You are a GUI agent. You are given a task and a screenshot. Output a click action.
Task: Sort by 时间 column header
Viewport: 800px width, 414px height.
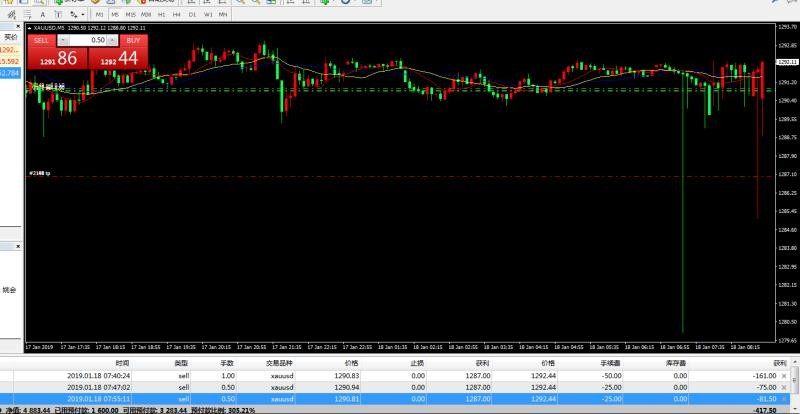point(122,363)
